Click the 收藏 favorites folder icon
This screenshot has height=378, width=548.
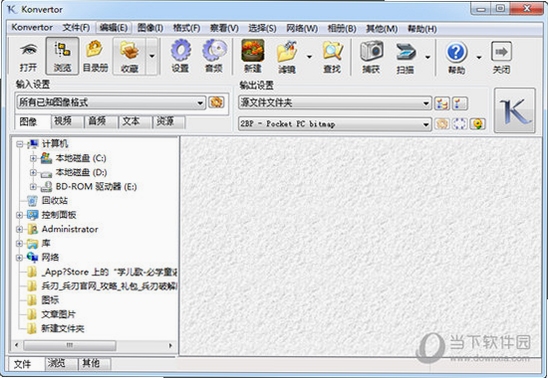click(x=129, y=51)
